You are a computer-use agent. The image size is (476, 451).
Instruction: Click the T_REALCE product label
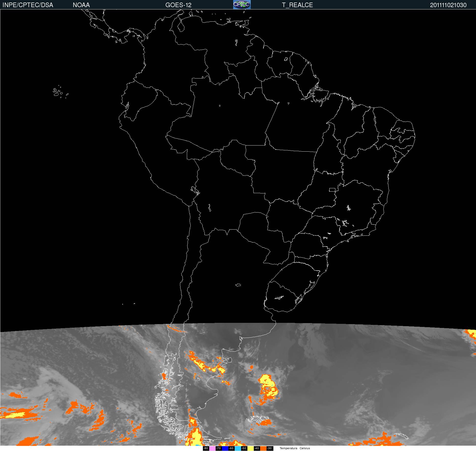pos(297,5)
